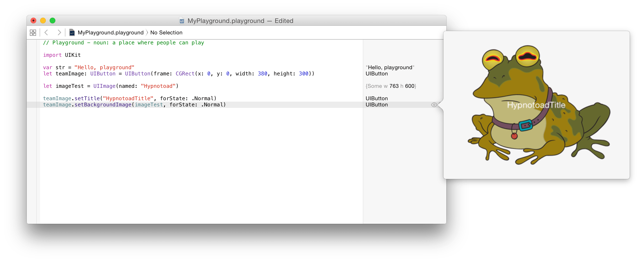Click the highlighted UIButton sidebar result row

pyautogui.click(x=376, y=105)
